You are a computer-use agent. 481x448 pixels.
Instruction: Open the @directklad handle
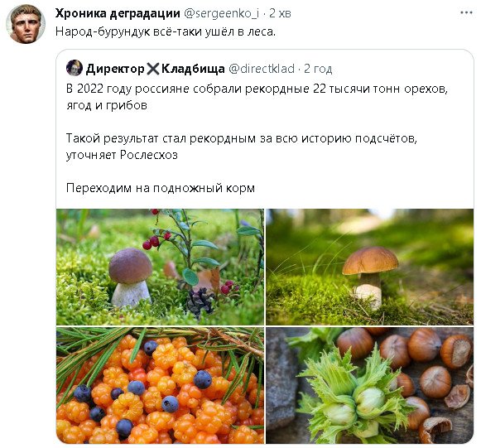[x=262, y=69]
